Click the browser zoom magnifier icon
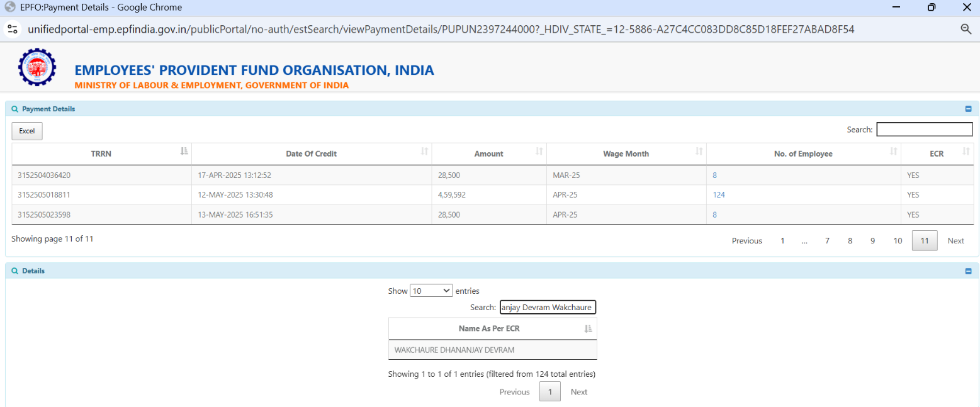Screen dimensions: 980x407 [x=966, y=29]
